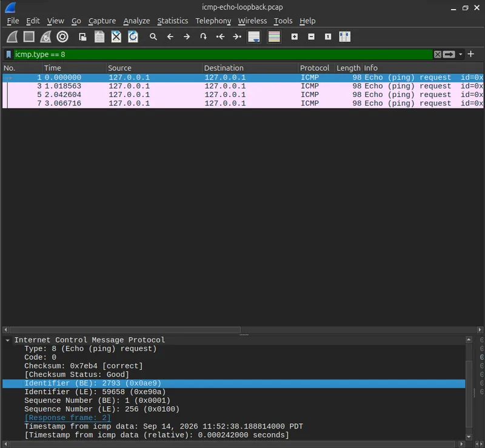The height and width of the screenshot is (448, 485).
Task: Click into icmp.type == 8 filter field
Action: coord(222,55)
